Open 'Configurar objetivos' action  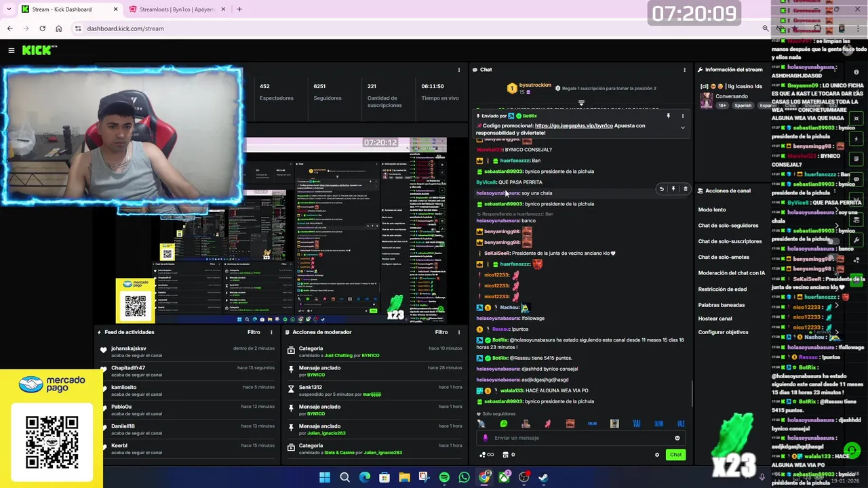tap(723, 332)
